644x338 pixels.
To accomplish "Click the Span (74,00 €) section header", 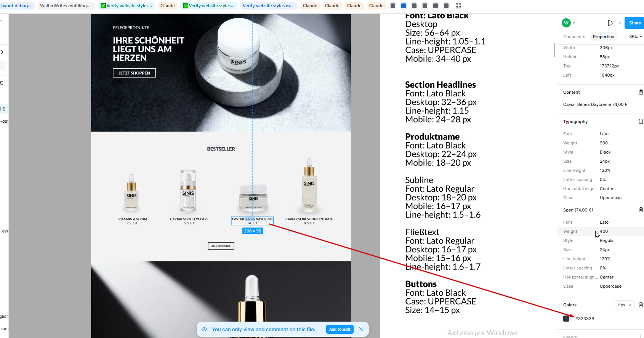I will click(x=578, y=210).
